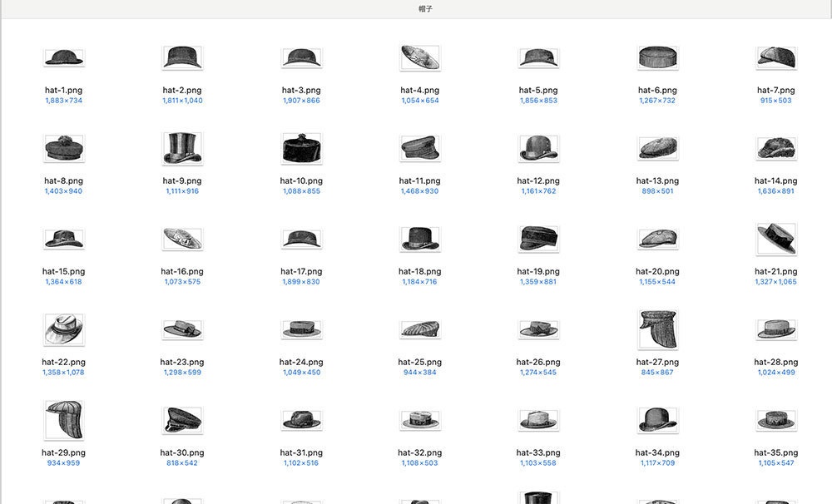Image resolution: width=832 pixels, height=504 pixels.
Task: Click the 944×384 dimensions text
Action: (419, 373)
